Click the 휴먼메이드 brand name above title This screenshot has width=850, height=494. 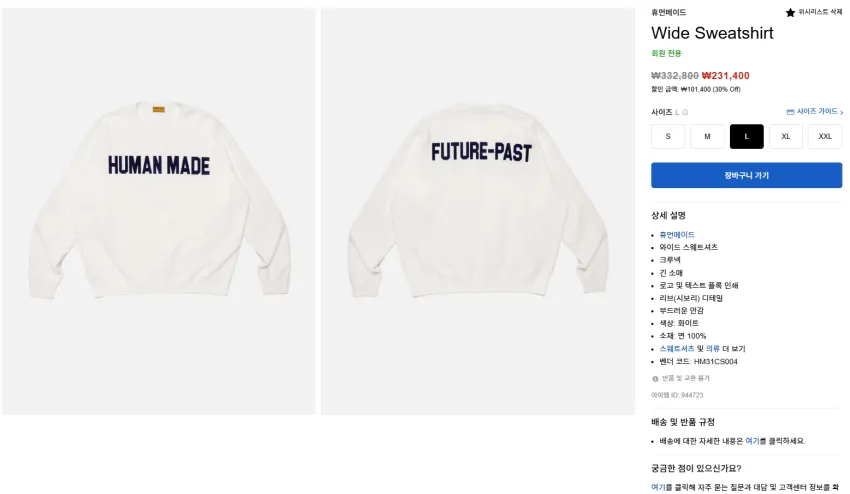tap(668, 12)
